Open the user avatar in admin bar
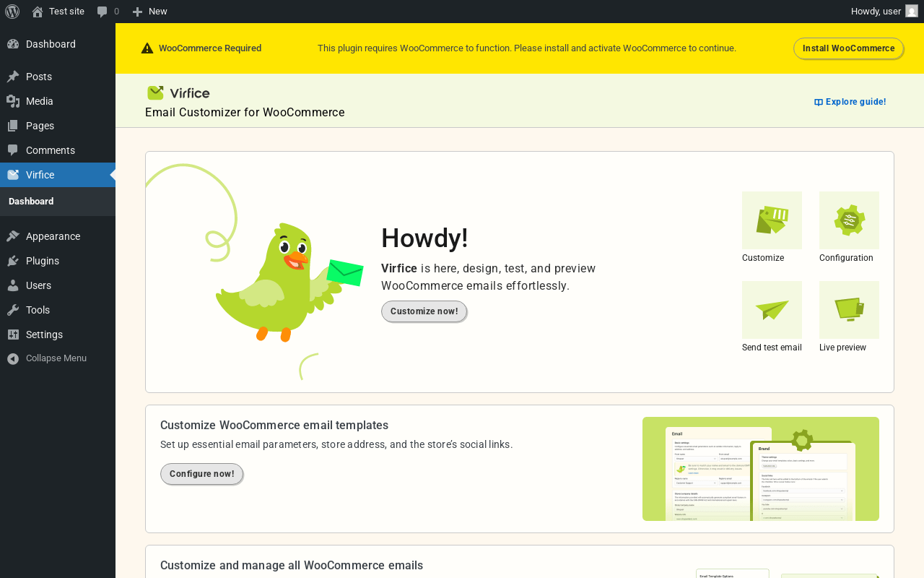 (912, 12)
